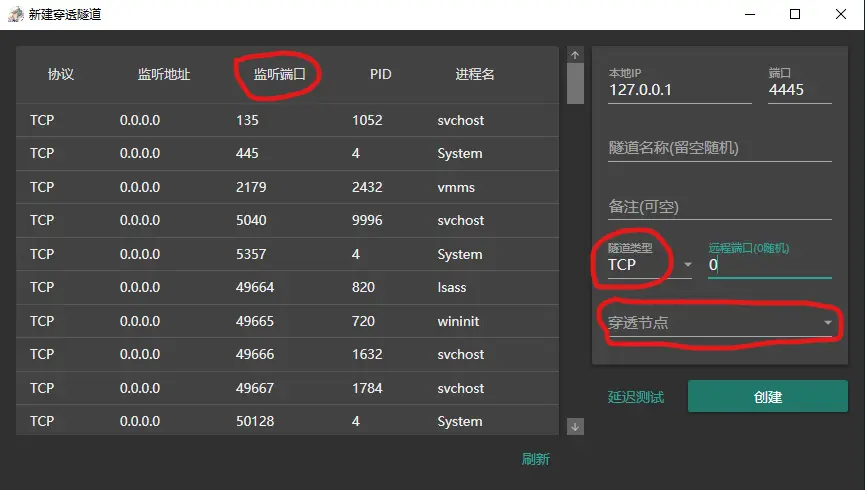Select the row with port 2179
The image size is (865, 490).
coord(287,187)
